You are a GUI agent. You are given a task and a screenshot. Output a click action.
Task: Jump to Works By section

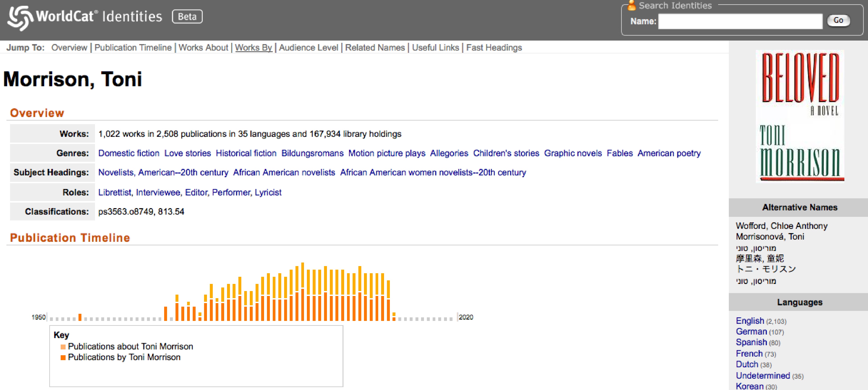253,47
